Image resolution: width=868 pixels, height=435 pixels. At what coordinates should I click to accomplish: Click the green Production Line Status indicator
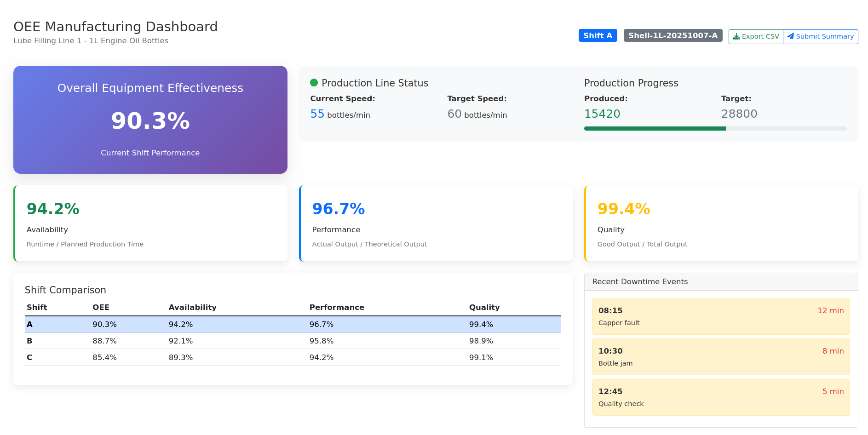tap(314, 83)
